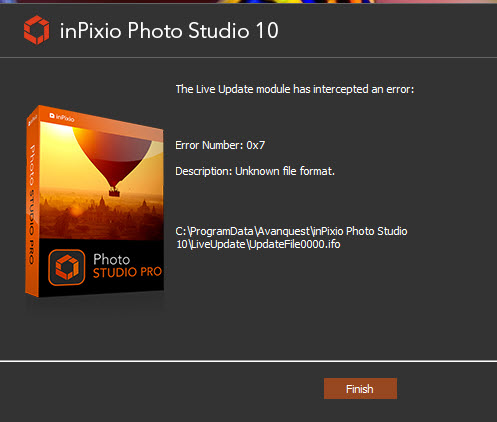Click the balloon basket on product image
This screenshot has width=497, height=422.
(x=114, y=192)
